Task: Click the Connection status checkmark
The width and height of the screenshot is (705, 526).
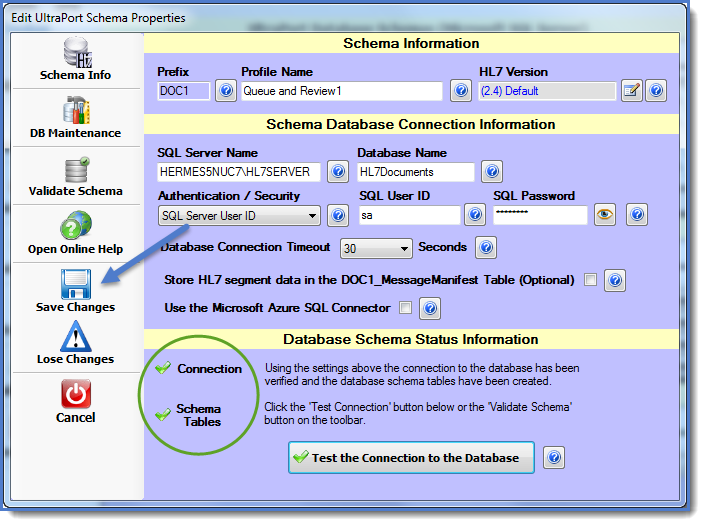Action: pyautogui.click(x=163, y=368)
